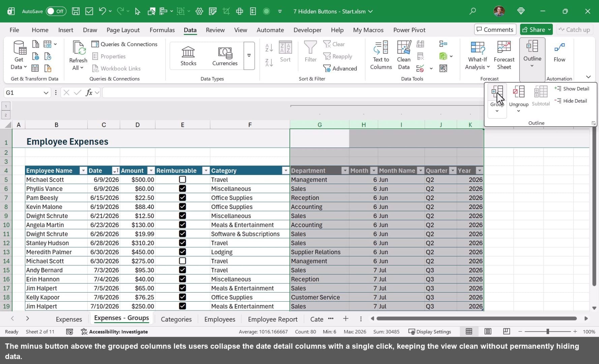This screenshot has height=364, width=599.
Task: Uncheck Reimbursable box for Kevin Malone
Action: [182, 207]
